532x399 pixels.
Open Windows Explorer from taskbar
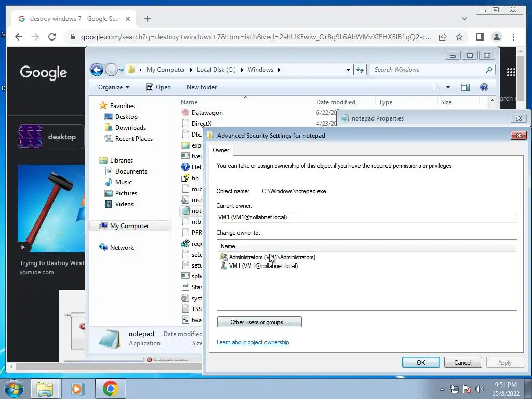(45, 389)
